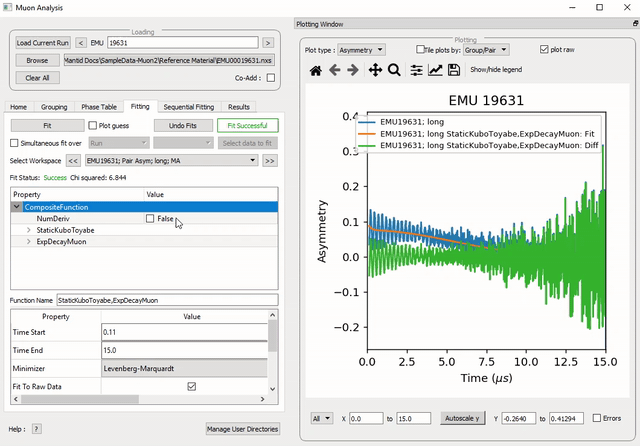Open the subplot configuration sliders icon
Screen dimensions: 640x446
(416, 70)
